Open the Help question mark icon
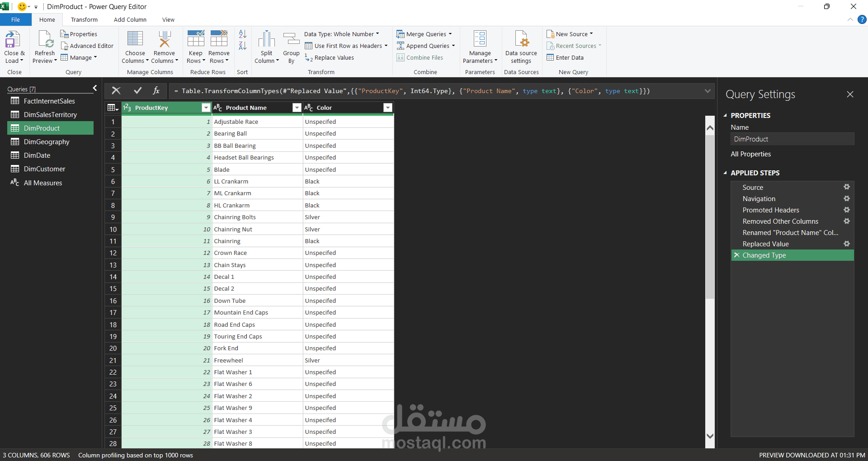Screen dimensions: 868x461 (x=862, y=19)
